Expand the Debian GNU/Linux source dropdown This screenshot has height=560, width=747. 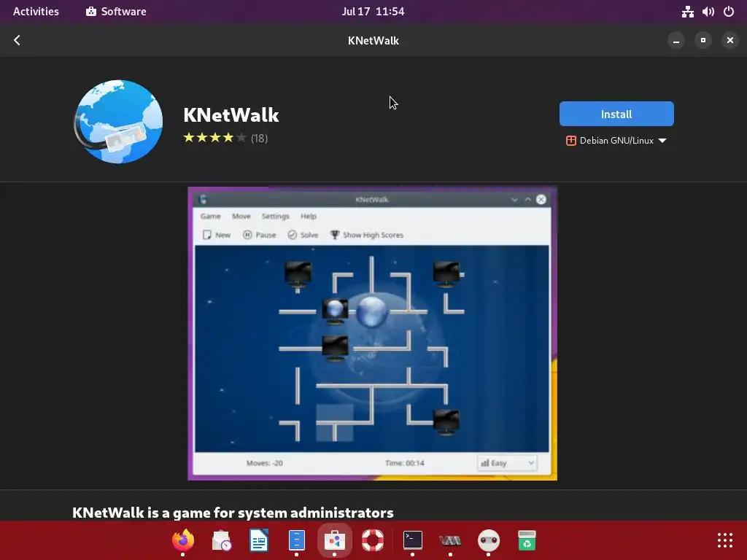tap(616, 141)
